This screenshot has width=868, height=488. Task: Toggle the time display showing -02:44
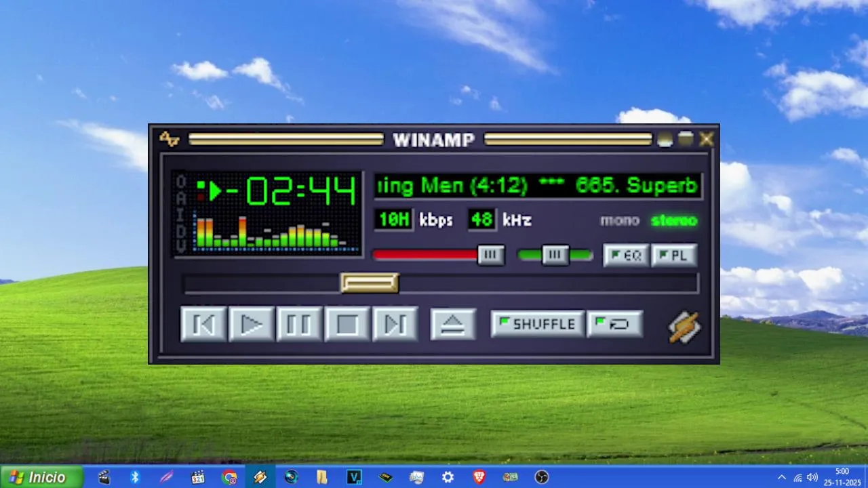click(x=292, y=191)
